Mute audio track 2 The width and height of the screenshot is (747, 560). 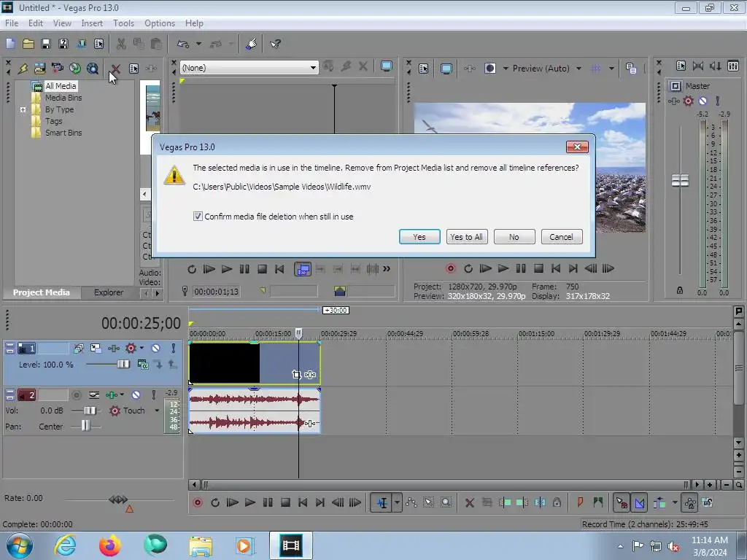(x=136, y=394)
